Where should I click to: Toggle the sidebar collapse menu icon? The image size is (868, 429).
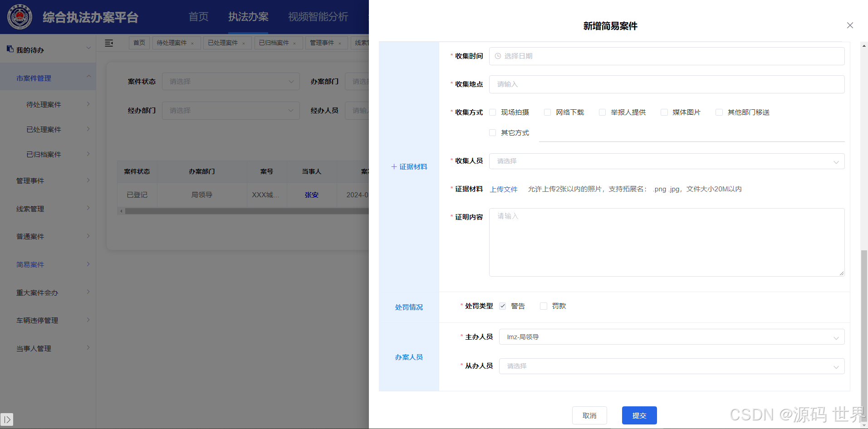109,43
